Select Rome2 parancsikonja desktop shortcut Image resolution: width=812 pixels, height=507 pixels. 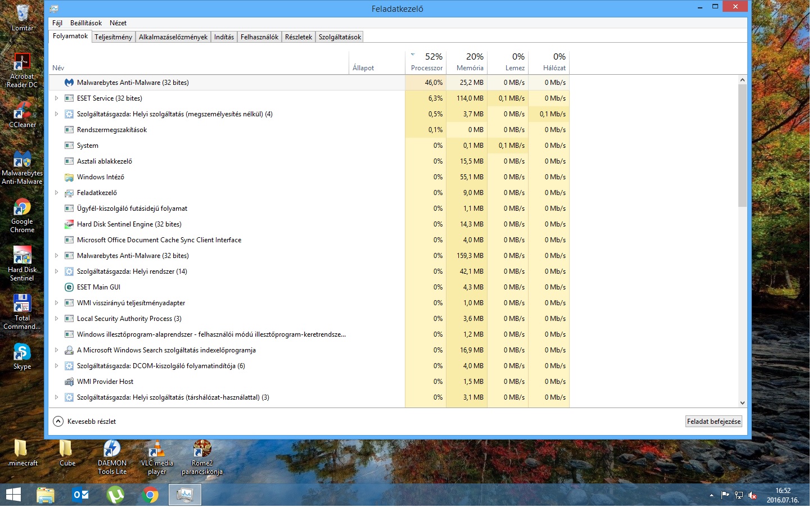[x=202, y=458]
